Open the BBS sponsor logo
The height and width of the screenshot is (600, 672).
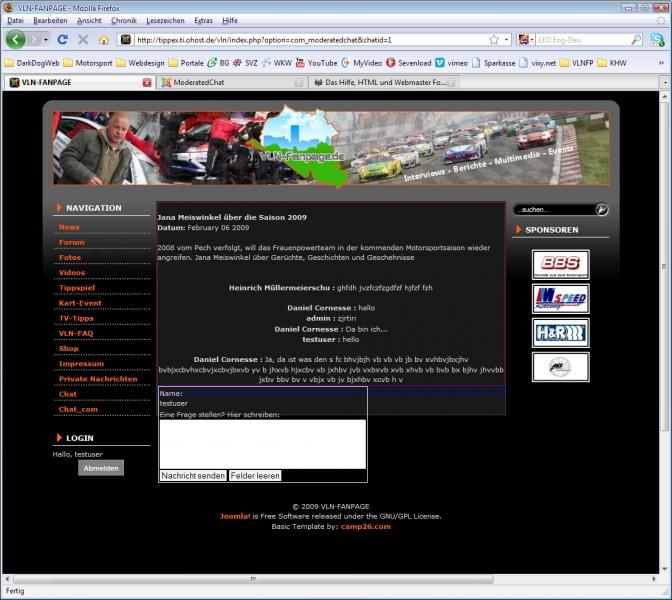point(560,265)
